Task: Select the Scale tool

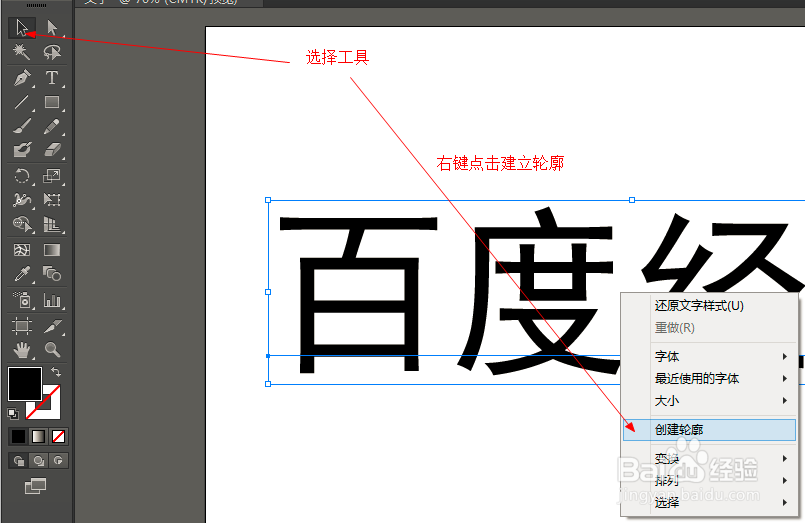Action: point(52,176)
